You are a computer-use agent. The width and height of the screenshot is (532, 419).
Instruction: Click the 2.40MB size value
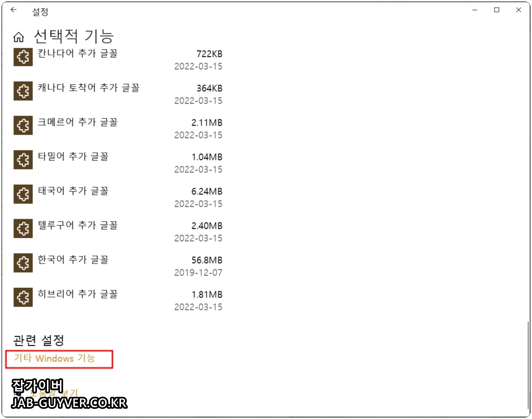click(207, 226)
